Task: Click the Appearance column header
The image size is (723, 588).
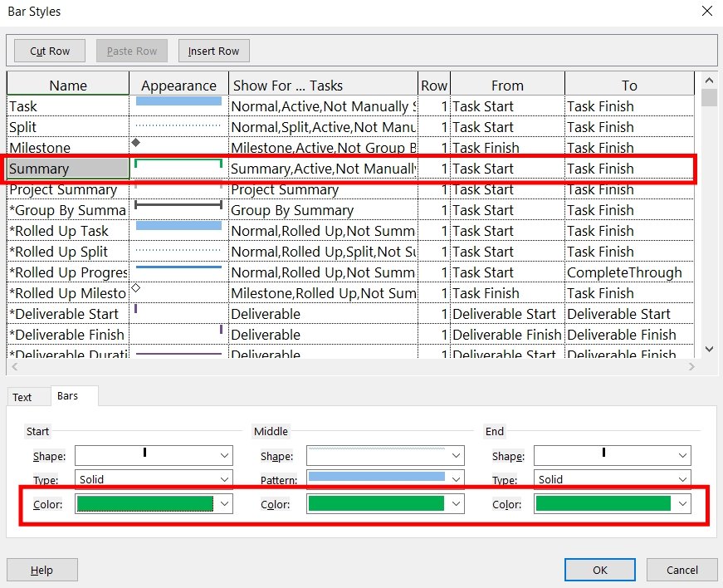Action: (179, 86)
